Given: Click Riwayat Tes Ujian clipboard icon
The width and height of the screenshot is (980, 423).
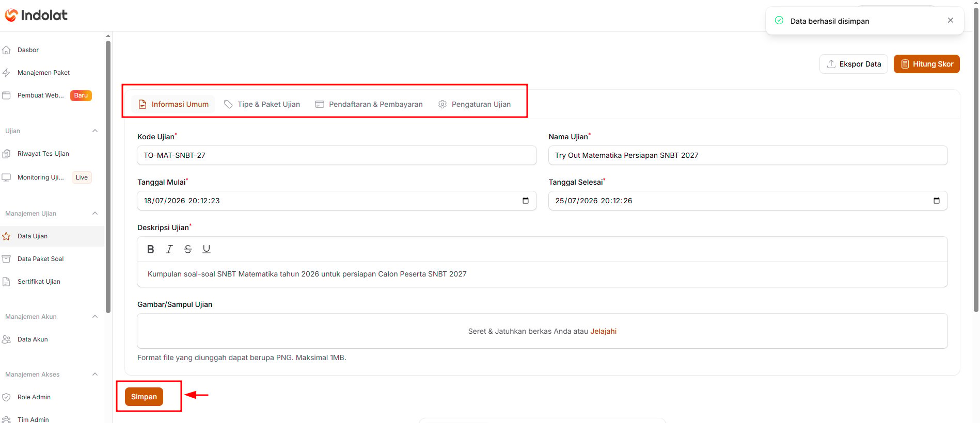Looking at the screenshot, I should pos(6,154).
